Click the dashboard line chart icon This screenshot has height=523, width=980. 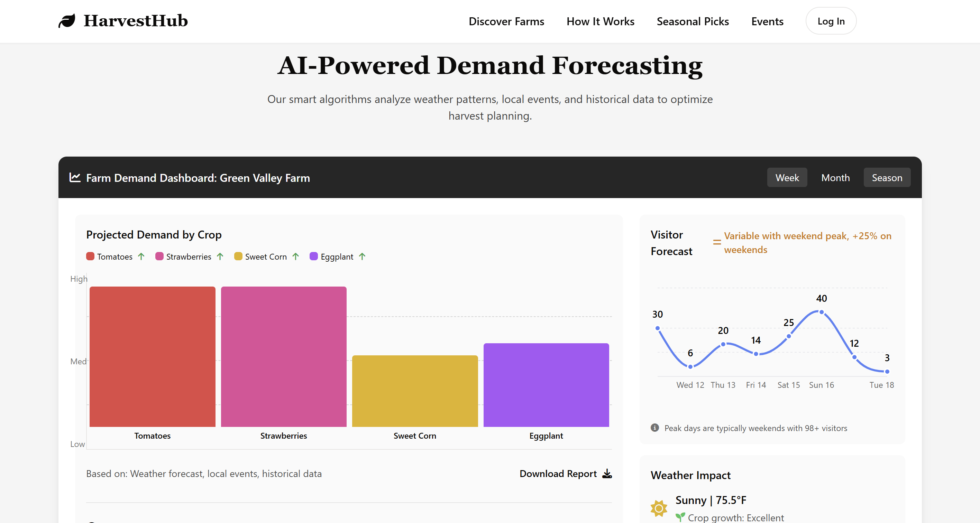click(x=75, y=177)
